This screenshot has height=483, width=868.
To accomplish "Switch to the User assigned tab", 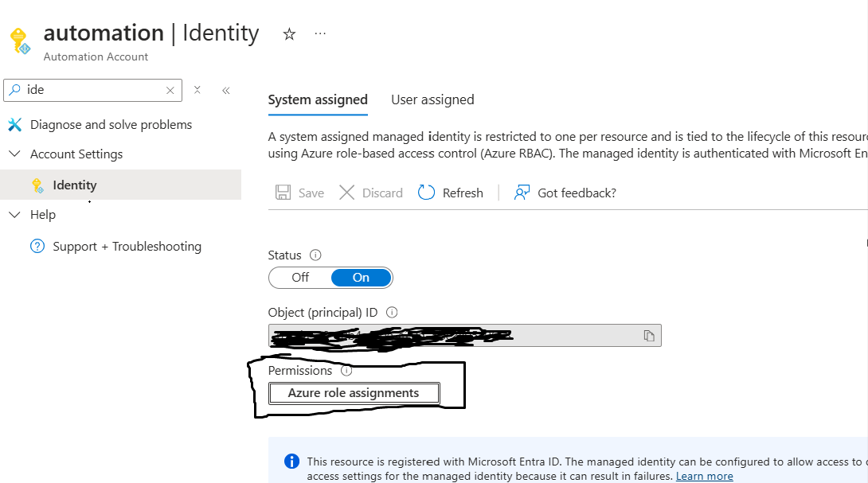I will click(432, 99).
